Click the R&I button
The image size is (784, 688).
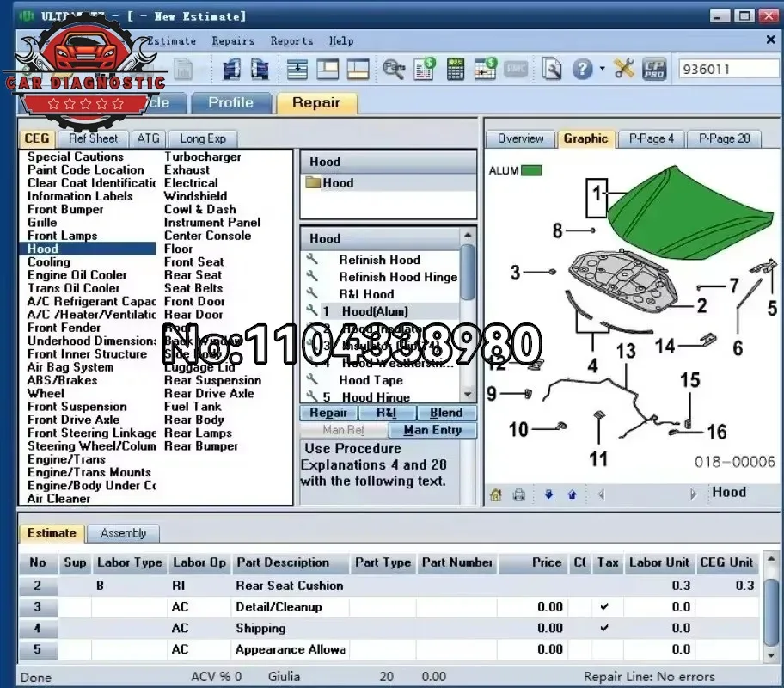(387, 413)
